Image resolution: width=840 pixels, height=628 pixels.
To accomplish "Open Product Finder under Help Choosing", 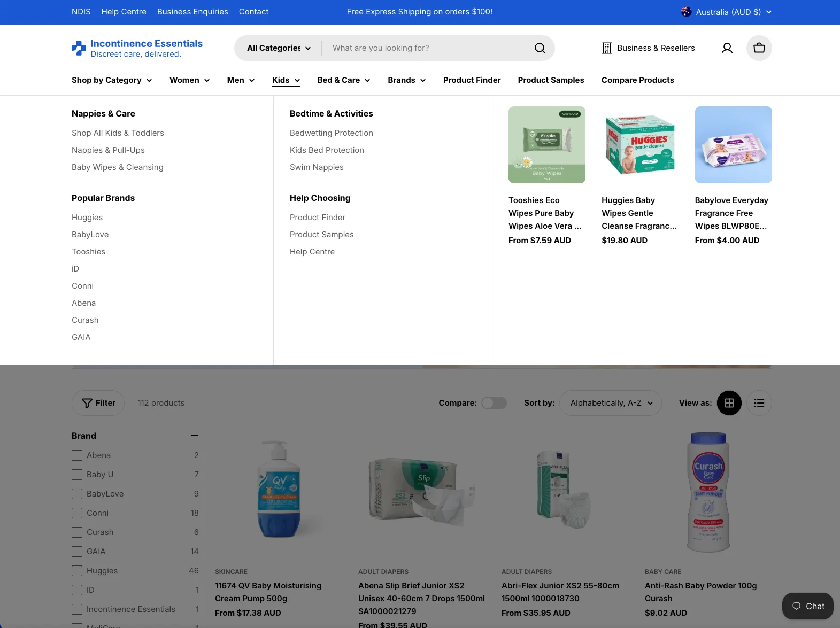I will [318, 218].
